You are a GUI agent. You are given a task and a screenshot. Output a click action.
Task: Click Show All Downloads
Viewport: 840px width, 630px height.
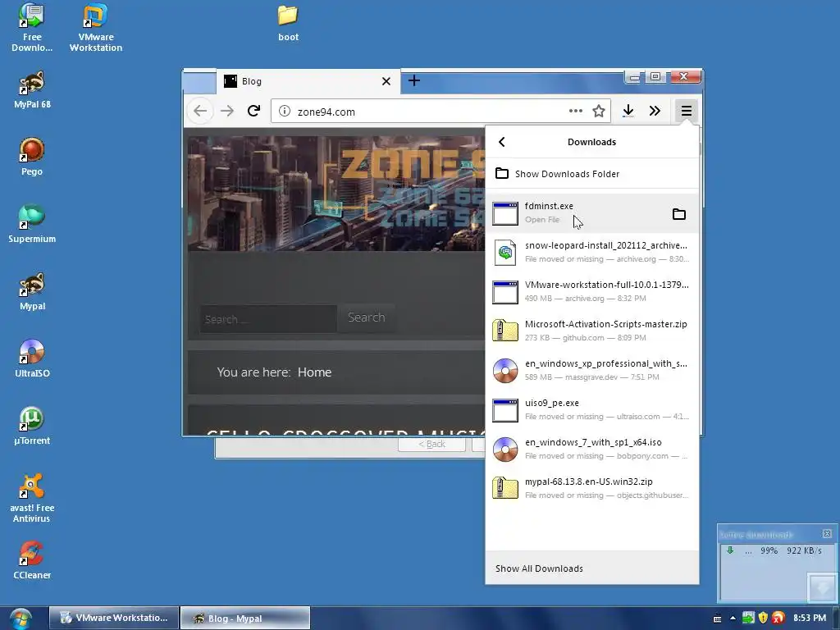(592, 568)
